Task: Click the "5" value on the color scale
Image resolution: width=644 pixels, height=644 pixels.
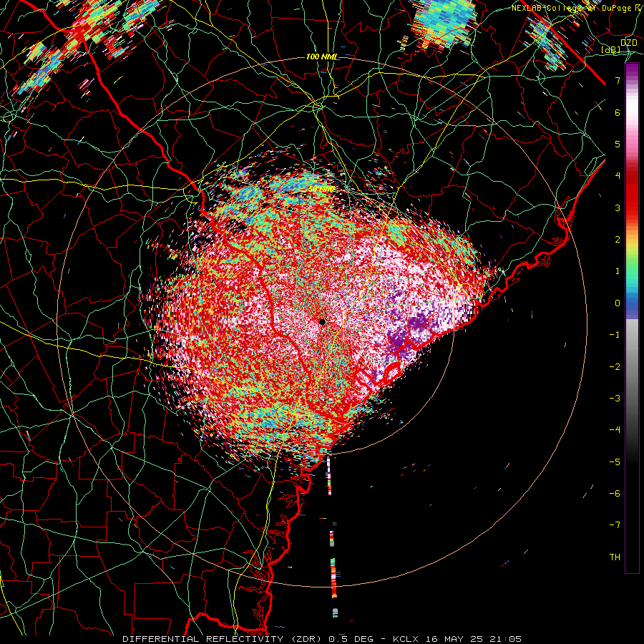Action: point(618,144)
